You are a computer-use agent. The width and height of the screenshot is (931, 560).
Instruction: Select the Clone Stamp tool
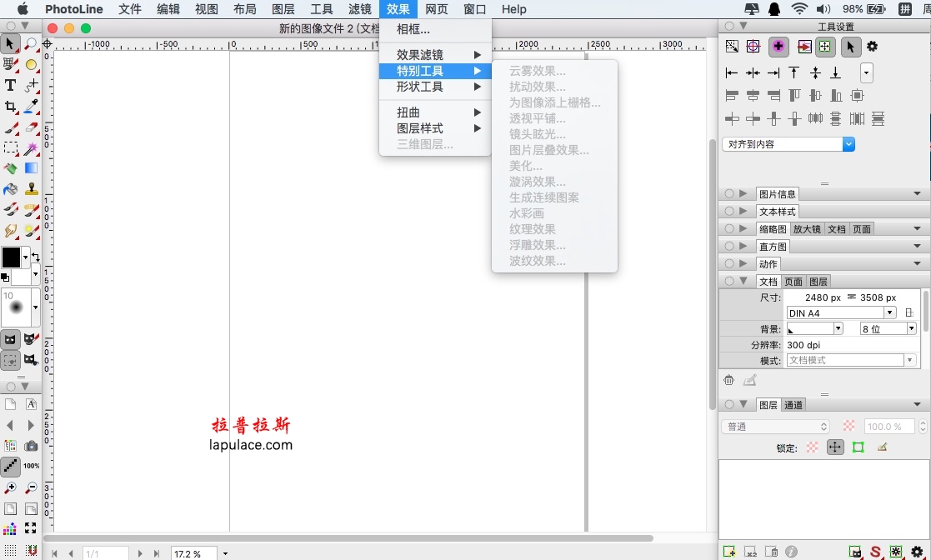click(x=31, y=189)
